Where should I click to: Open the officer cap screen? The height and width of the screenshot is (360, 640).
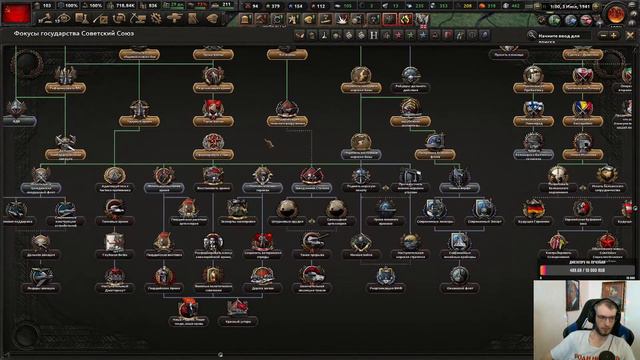coord(212,18)
